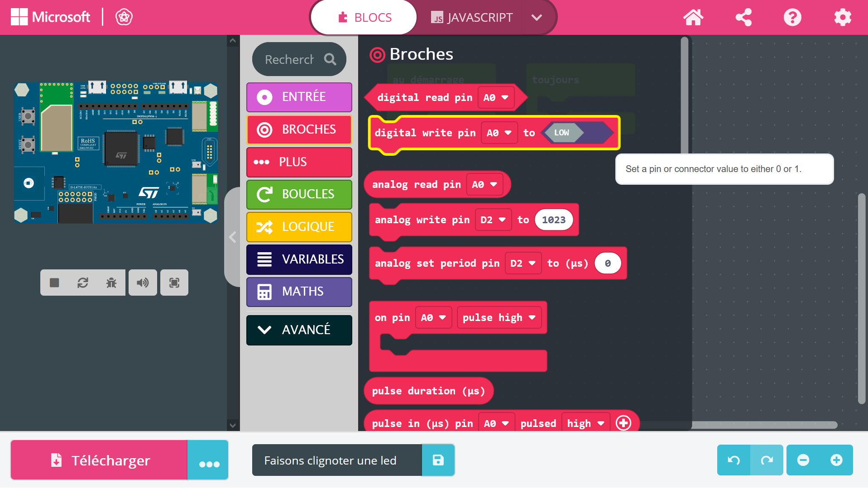Open pin dropdown in analog write block
The image size is (868, 489).
click(493, 220)
